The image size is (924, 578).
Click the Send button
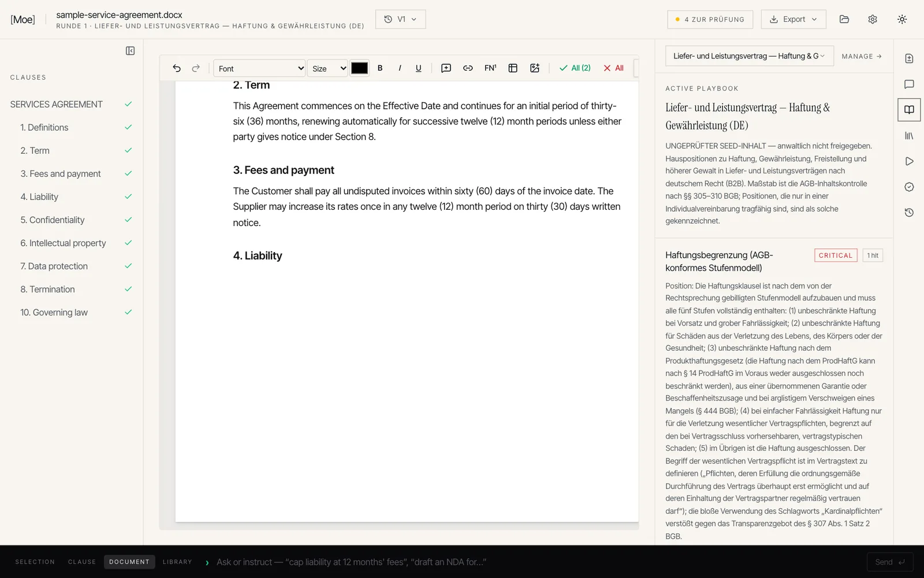pyautogui.click(x=890, y=562)
